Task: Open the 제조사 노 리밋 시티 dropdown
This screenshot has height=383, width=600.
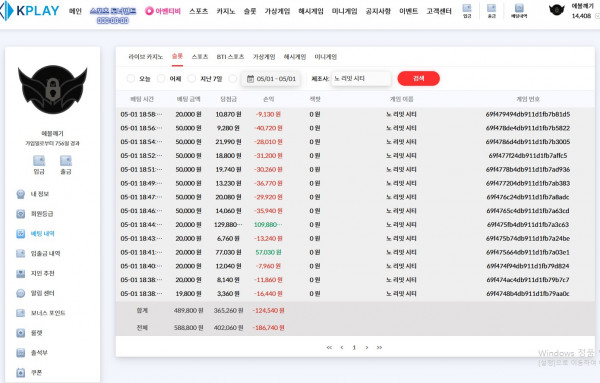Action: point(361,78)
